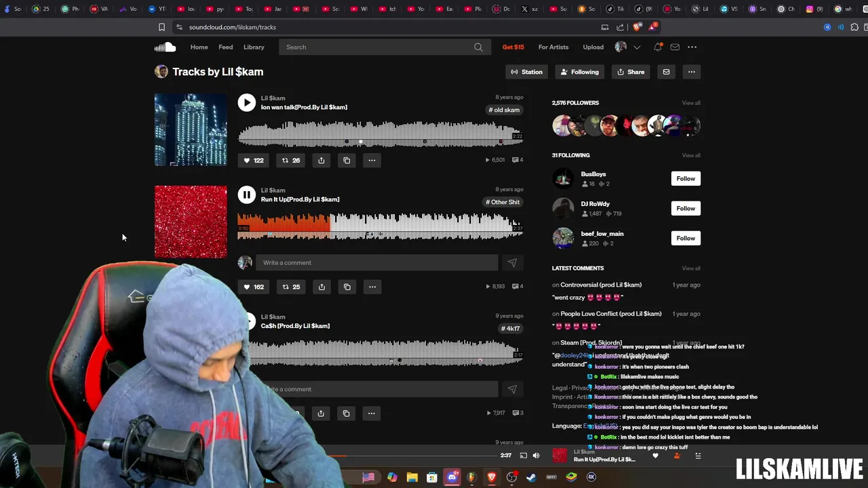Open profile more options beside envelope
This screenshot has height=488, width=868.
(x=691, y=72)
